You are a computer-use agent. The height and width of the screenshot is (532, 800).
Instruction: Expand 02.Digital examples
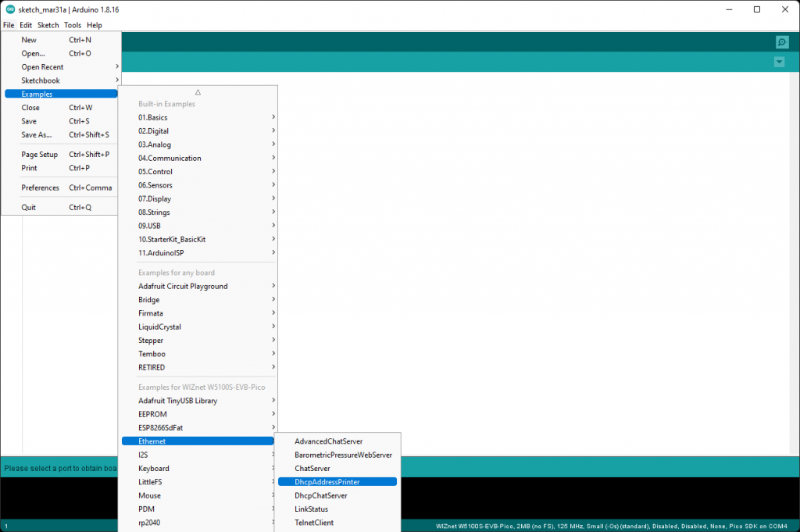point(199,131)
